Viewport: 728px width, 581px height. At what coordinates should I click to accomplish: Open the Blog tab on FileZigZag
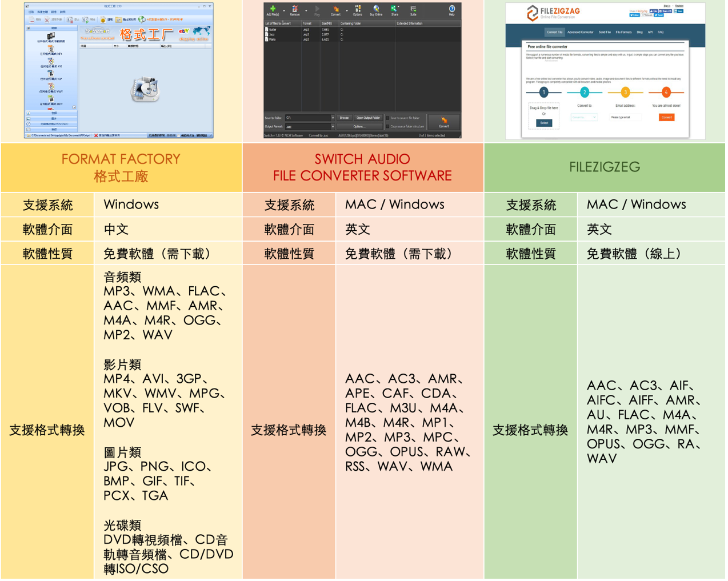coord(639,32)
